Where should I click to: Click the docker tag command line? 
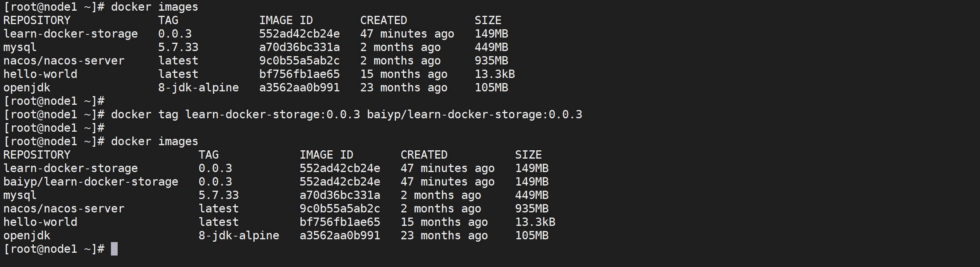[347, 115]
